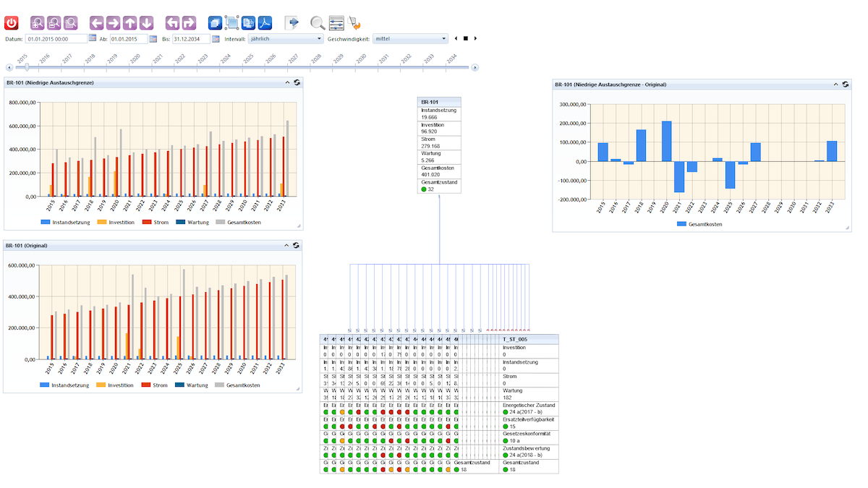This screenshot has width=868, height=488.
Task: Click the 2021 negative bar in difference chart
Action: click(x=678, y=176)
